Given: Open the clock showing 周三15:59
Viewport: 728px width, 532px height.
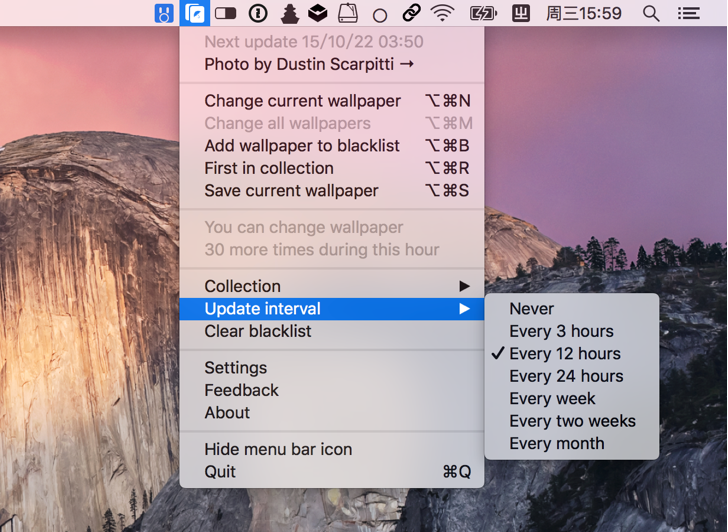Looking at the screenshot, I should point(584,13).
